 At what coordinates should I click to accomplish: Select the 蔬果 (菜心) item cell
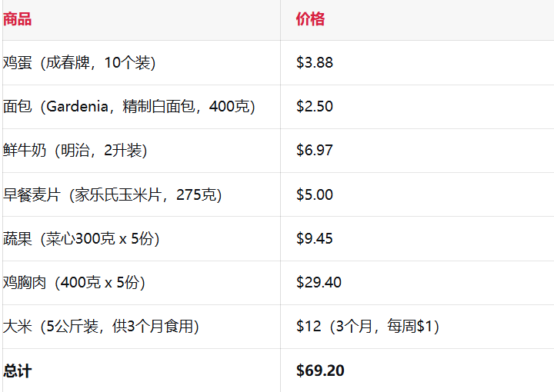(x=81, y=239)
